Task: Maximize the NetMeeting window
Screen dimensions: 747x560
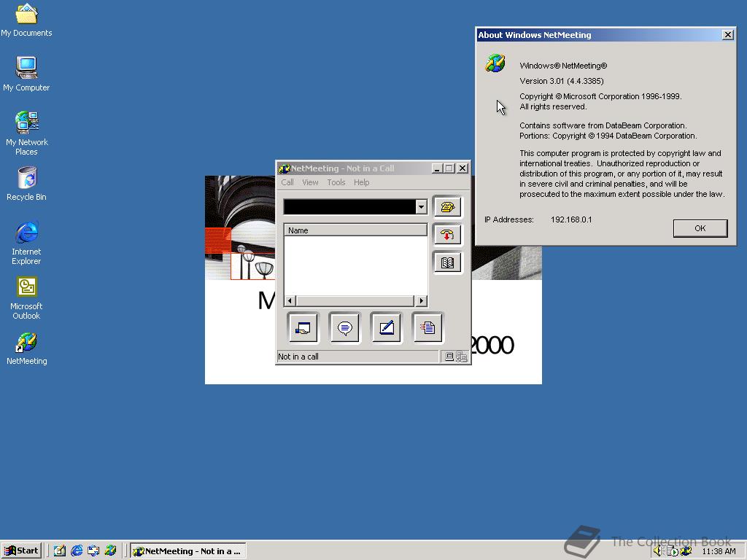Action: [449, 168]
